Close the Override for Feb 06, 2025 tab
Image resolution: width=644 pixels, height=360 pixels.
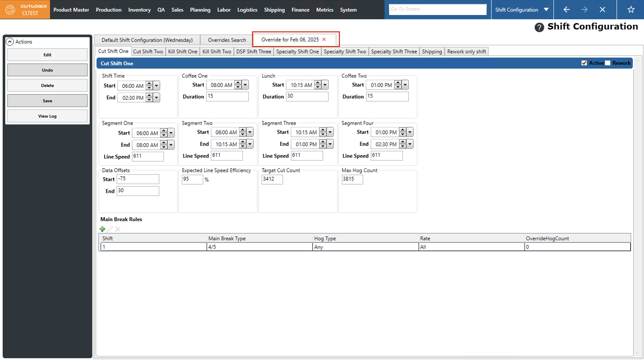[x=324, y=39]
